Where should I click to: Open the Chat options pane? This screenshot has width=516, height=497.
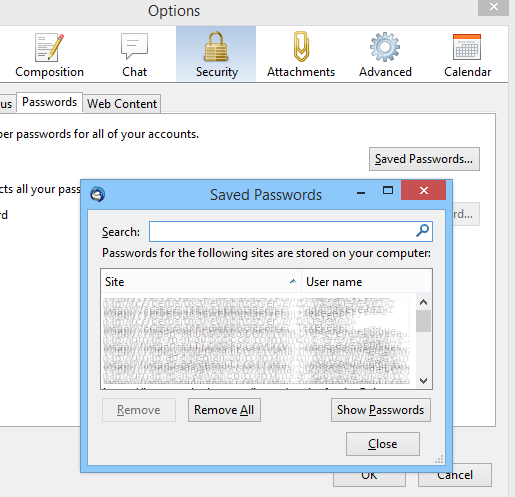pyautogui.click(x=134, y=55)
